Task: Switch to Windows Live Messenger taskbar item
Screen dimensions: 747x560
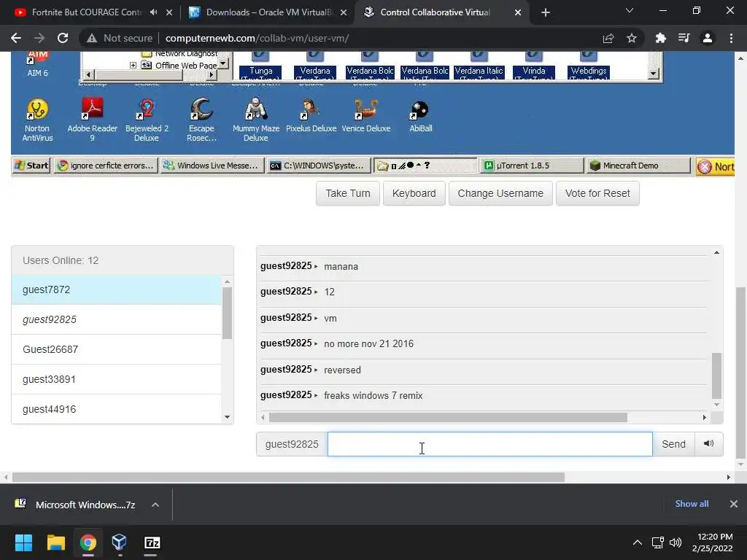Action: tap(212, 166)
